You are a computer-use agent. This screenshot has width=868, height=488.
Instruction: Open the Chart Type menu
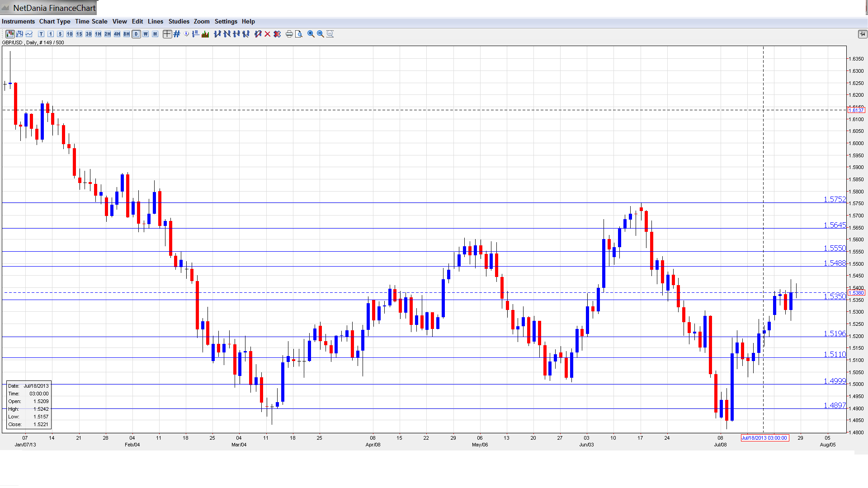tap(55, 21)
